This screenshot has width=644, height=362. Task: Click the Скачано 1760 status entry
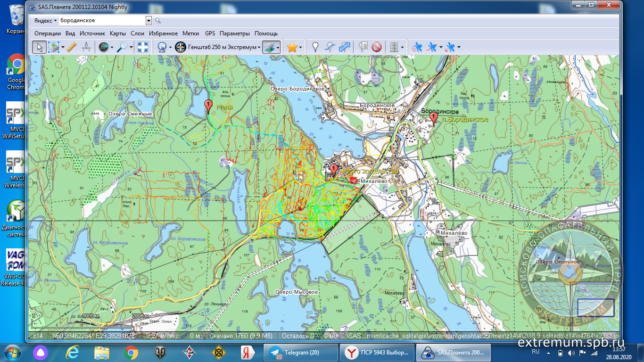(x=240, y=336)
